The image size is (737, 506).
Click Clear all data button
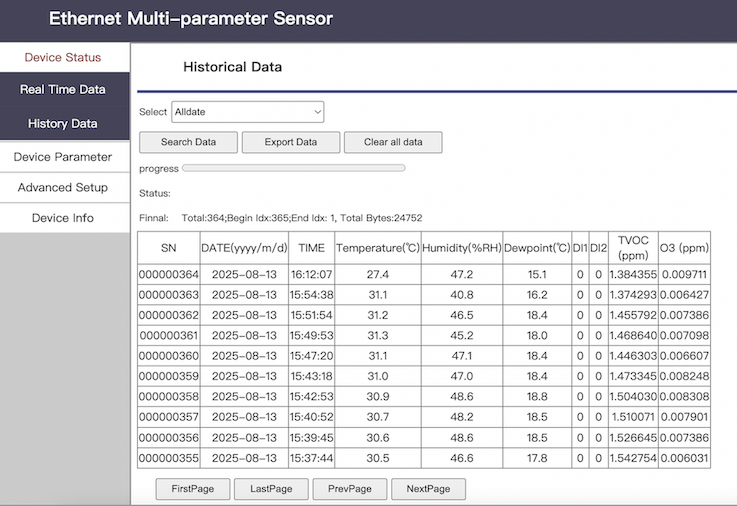click(x=392, y=142)
